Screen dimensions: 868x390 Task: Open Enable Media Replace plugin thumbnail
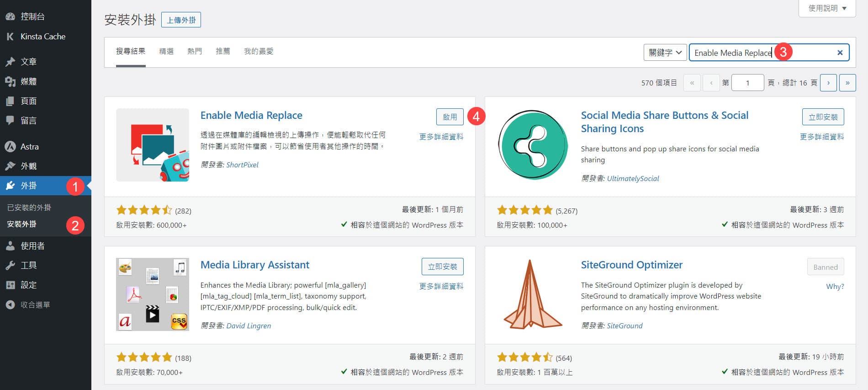point(153,145)
